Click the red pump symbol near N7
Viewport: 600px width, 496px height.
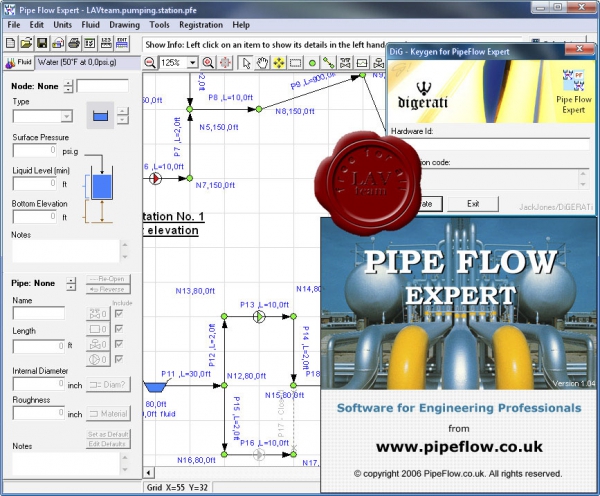(155, 178)
